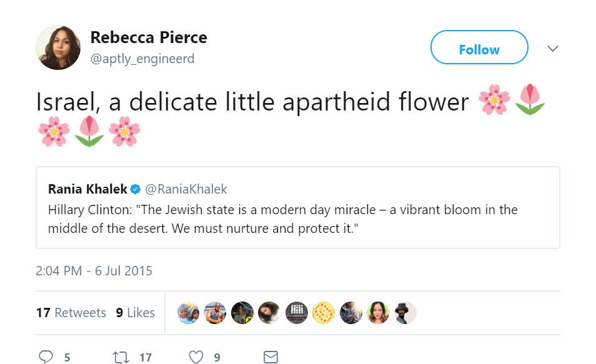Expand the tweet options chevron menu
Screen dimensions: 596x364
point(553,48)
